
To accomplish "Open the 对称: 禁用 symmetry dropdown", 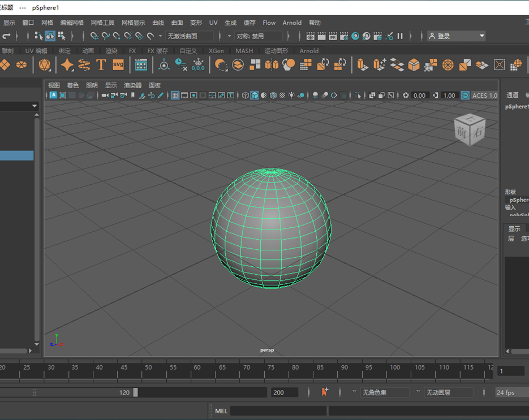I will (x=259, y=36).
